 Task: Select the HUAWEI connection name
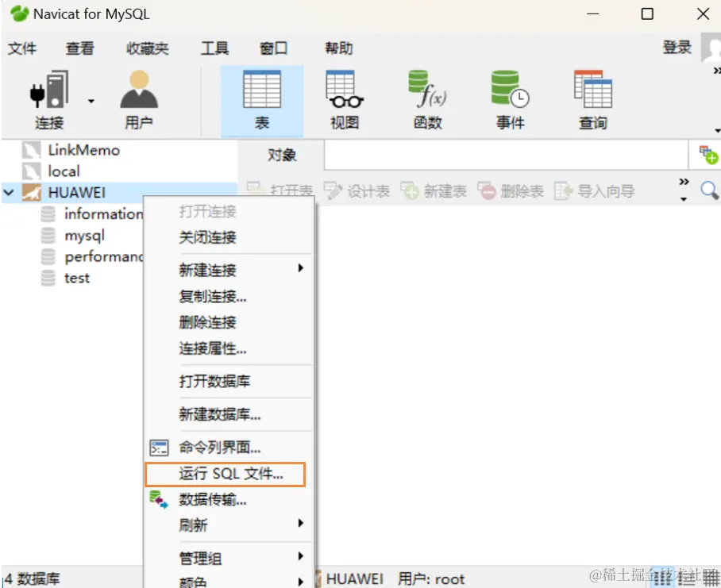(77, 193)
